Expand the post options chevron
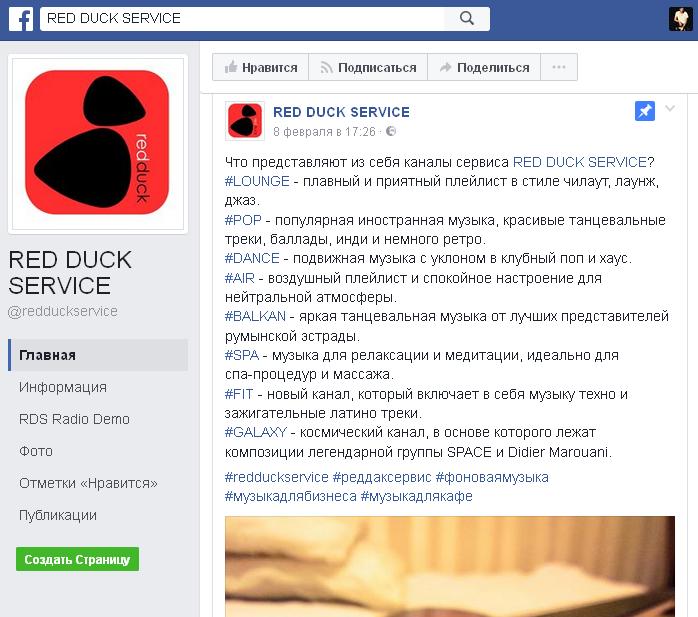The image size is (698, 617). coord(670,108)
